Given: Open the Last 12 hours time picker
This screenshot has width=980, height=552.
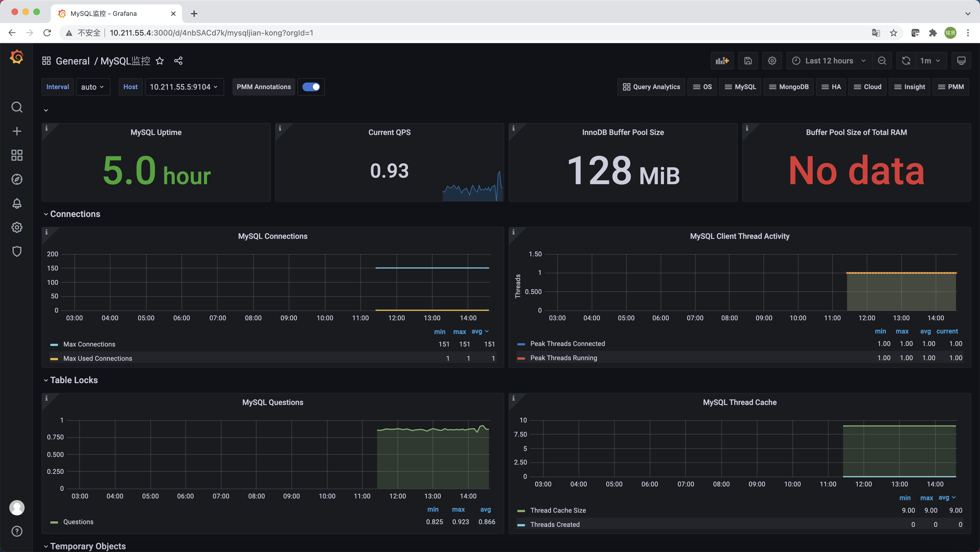Looking at the screenshot, I should (829, 61).
